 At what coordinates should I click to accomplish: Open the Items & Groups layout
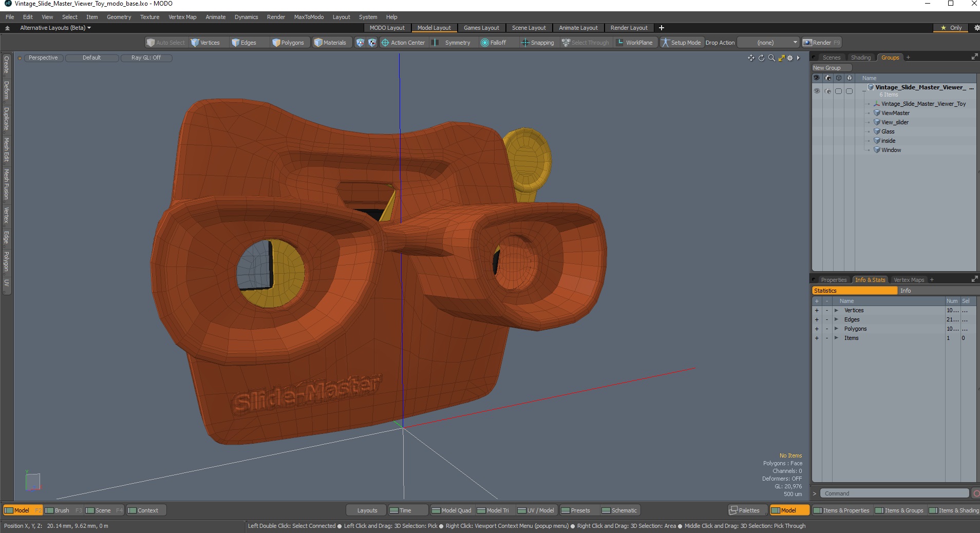click(899, 510)
